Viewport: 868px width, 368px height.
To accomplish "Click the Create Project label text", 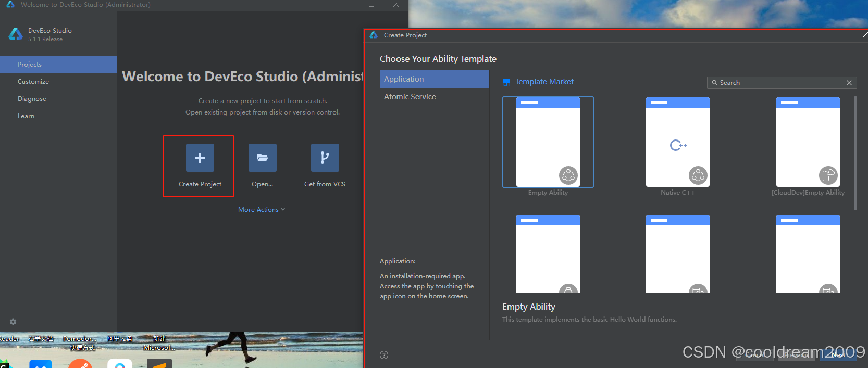I will point(200,184).
